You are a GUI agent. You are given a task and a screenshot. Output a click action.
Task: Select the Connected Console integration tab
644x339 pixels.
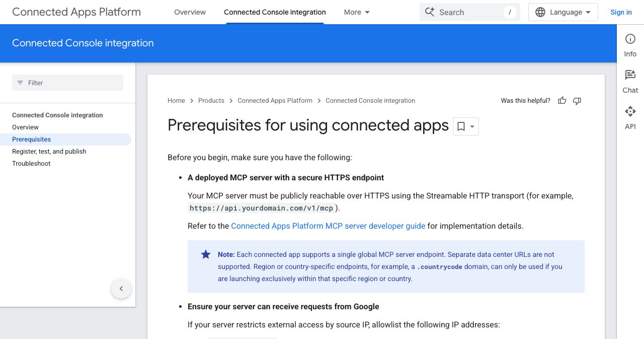[275, 12]
